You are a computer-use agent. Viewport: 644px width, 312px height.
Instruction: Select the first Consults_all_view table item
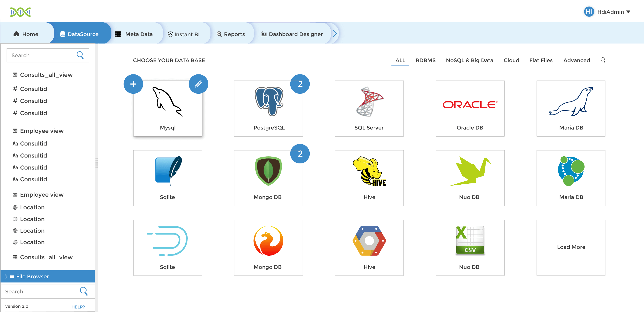[43, 75]
